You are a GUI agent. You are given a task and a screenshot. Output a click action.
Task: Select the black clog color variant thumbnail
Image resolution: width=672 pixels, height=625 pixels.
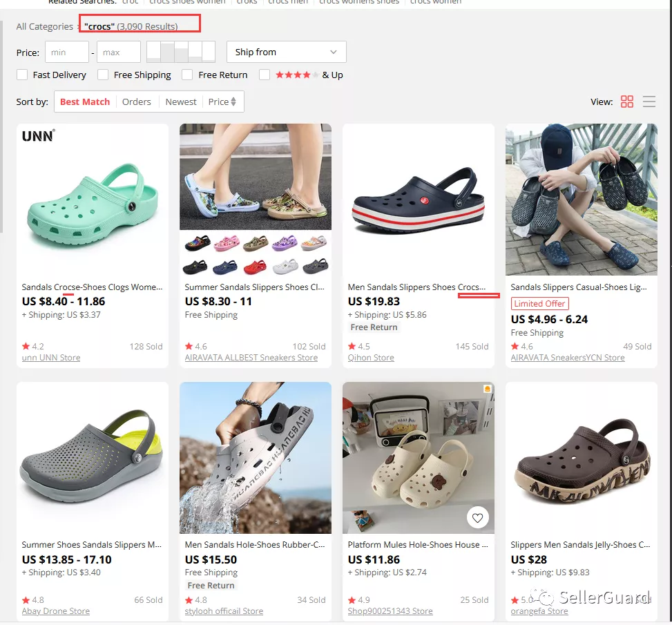coord(195,267)
